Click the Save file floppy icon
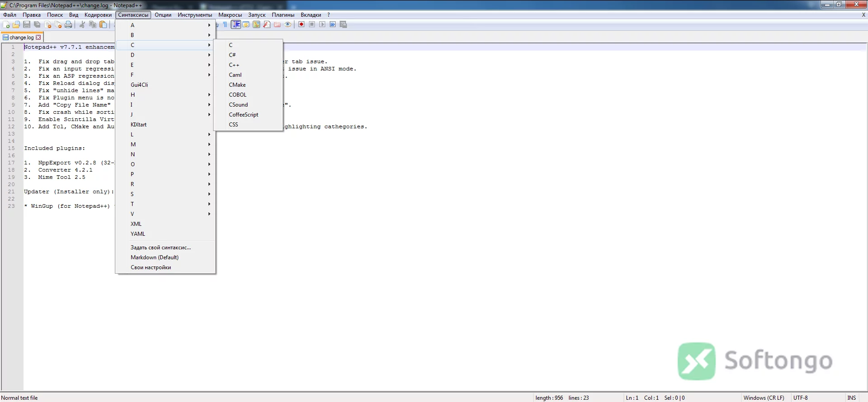Screen dimensions: 868x402 click(x=27, y=25)
